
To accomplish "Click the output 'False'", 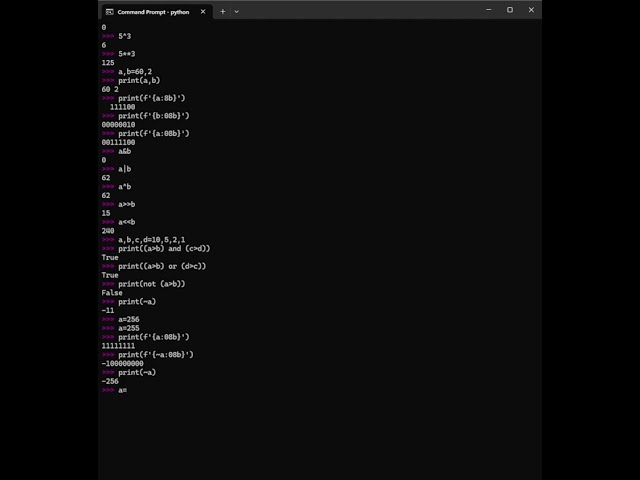I will click(112, 293).
